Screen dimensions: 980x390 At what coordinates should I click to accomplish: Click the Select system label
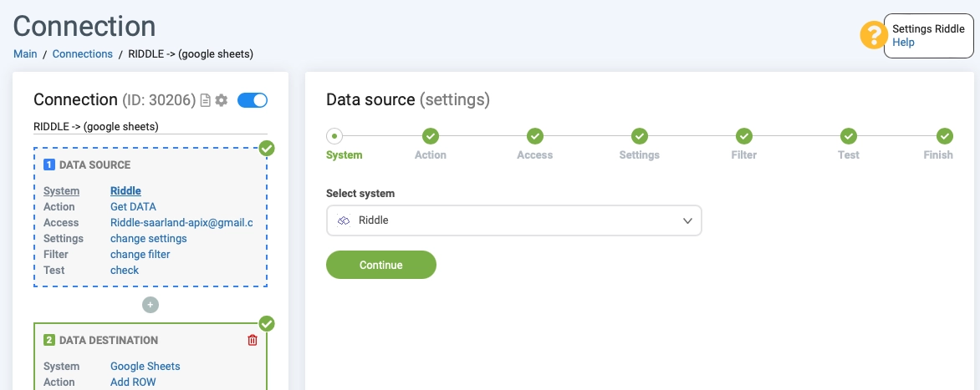tap(360, 194)
